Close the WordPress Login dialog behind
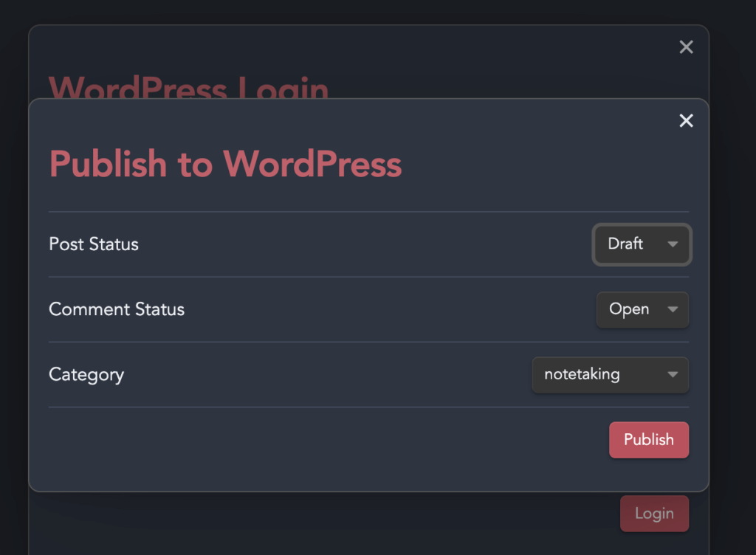 pos(686,46)
